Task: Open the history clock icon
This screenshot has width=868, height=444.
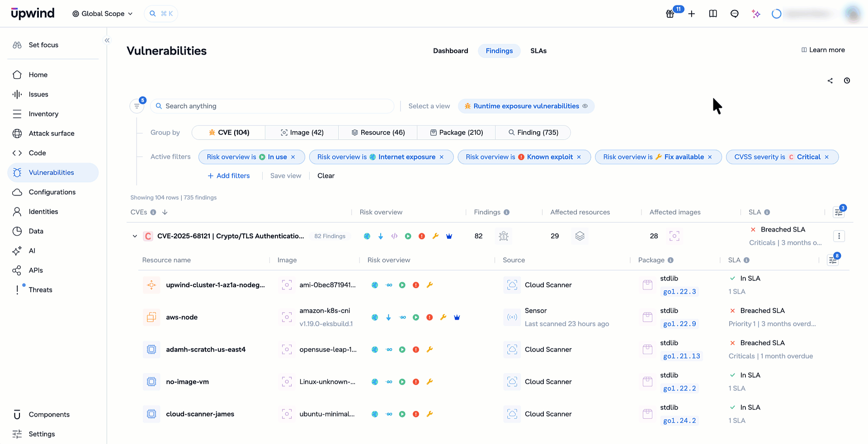Action: pos(847,80)
